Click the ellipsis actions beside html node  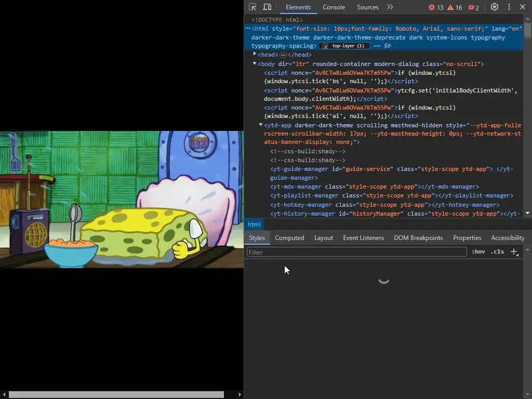click(x=248, y=28)
